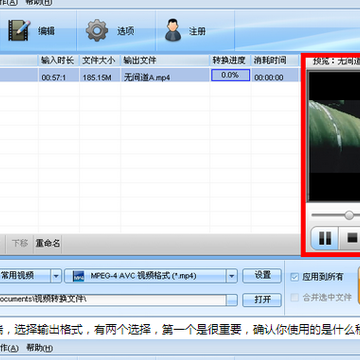Click the MPEG-4 format icon
360x360 pixels.
[79, 276]
